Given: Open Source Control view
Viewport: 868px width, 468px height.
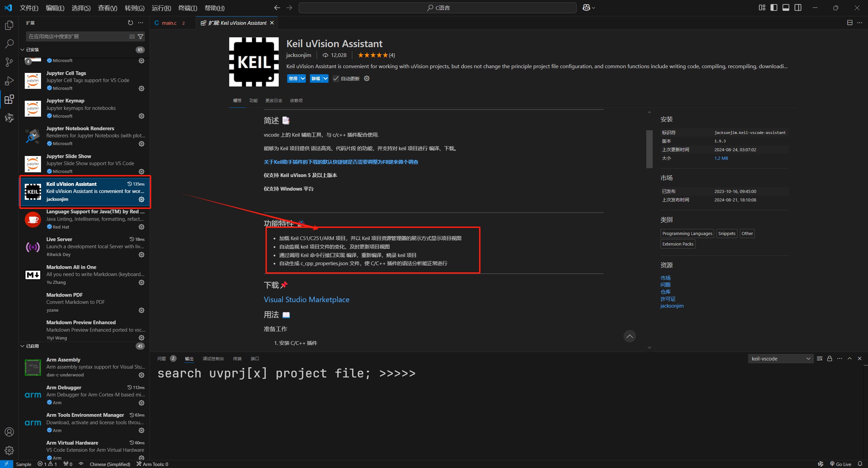Looking at the screenshot, I should 9,62.
